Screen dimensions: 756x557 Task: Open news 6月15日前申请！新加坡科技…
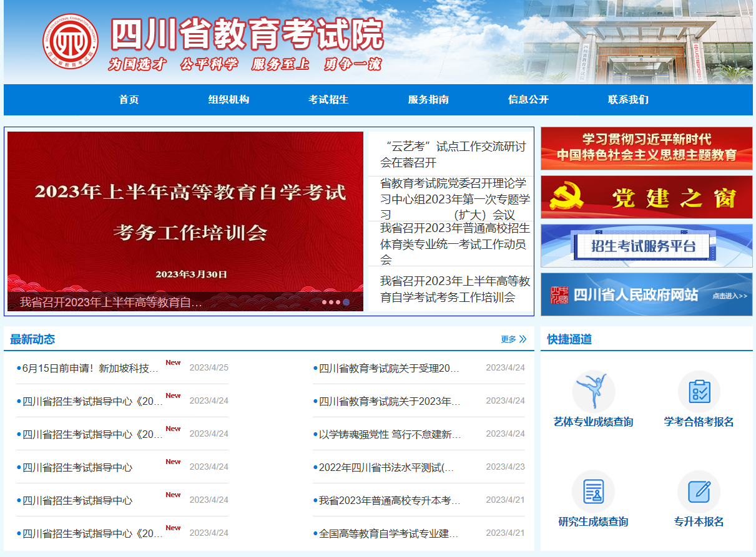90,368
